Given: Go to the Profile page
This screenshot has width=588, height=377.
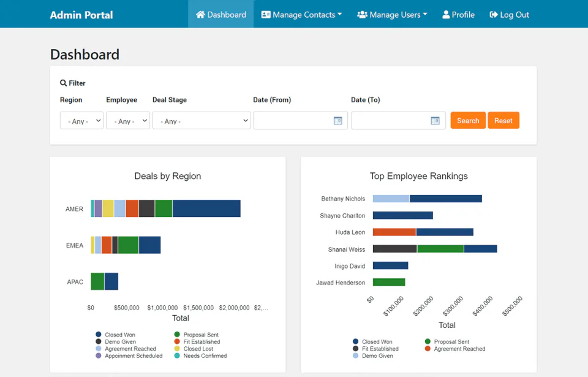Looking at the screenshot, I should [458, 15].
